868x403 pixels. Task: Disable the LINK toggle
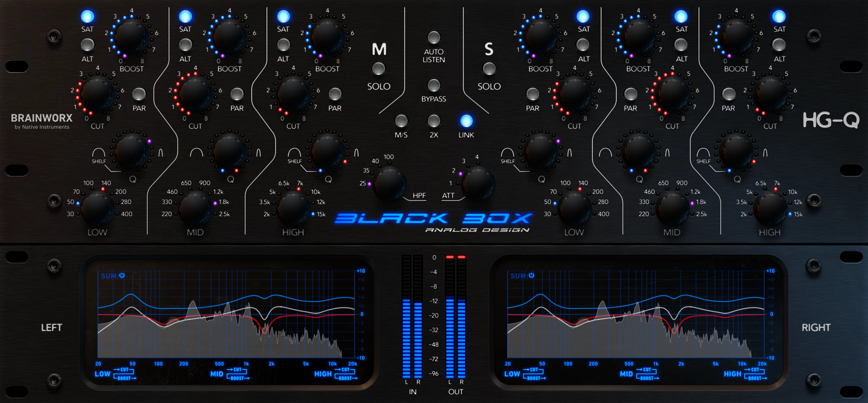pyautogui.click(x=466, y=121)
